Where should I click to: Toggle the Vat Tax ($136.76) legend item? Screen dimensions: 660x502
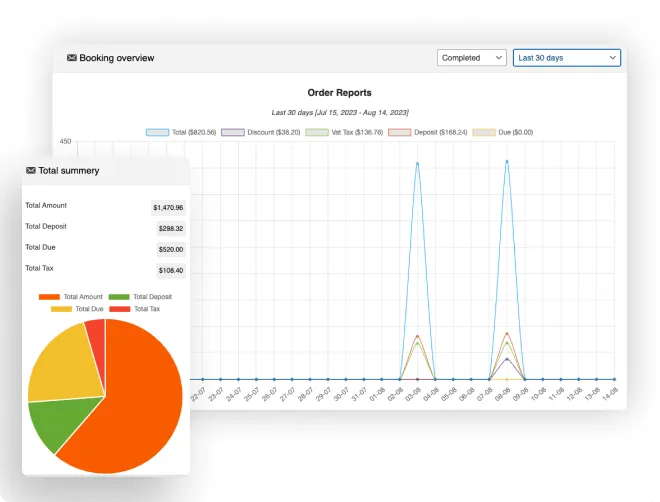click(x=344, y=132)
